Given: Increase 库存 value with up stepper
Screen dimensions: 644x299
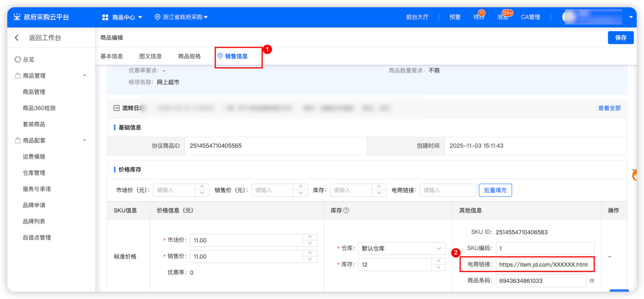Looking at the screenshot, I should click(x=438, y=261).
